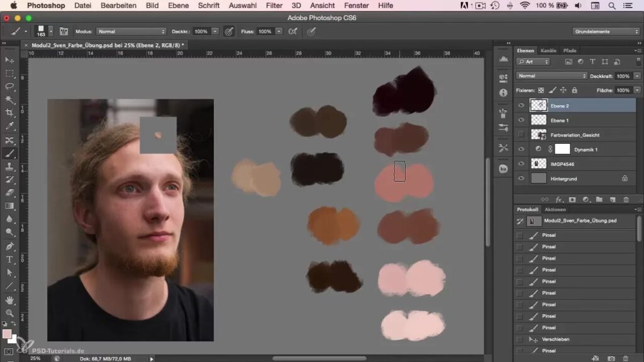This screenshot has height=362, width=644.
Task: Pick the Eyedropper tool
Action: pyautogui.click(x=9, y=126)
